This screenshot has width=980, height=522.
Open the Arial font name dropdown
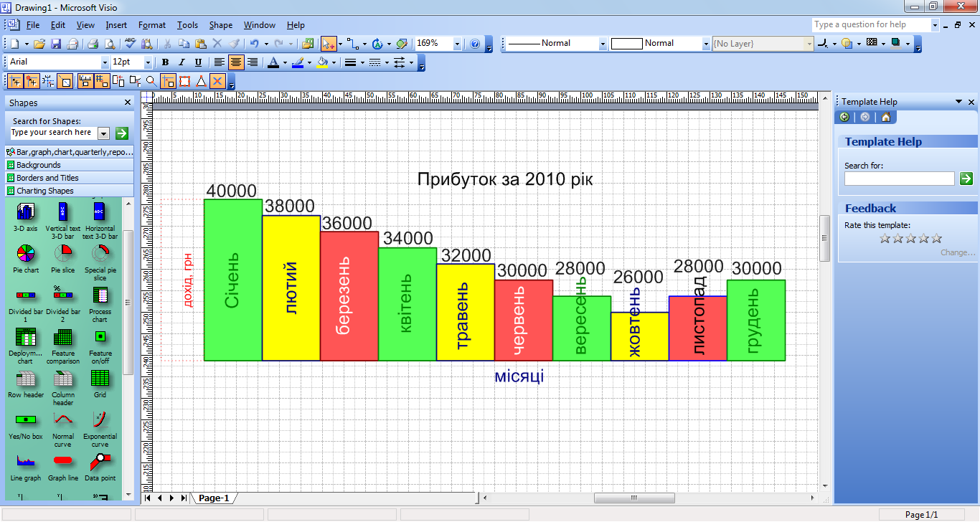pos(104,62)
